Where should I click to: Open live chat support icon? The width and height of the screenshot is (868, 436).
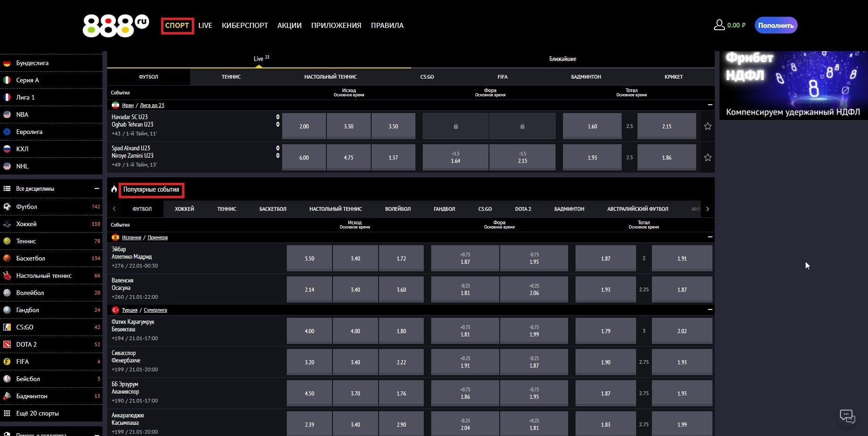pos(847,416)
